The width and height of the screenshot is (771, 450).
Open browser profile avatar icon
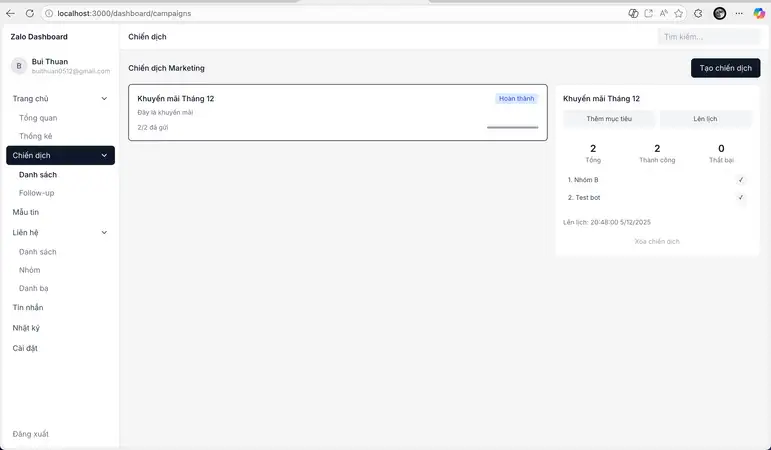click(x=719, y=13)
